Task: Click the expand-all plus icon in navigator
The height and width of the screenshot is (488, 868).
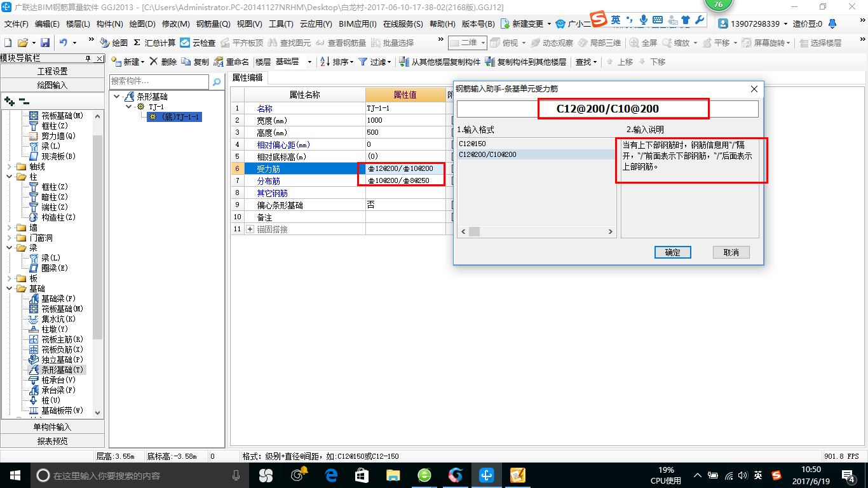Action: tap(9, 100)
